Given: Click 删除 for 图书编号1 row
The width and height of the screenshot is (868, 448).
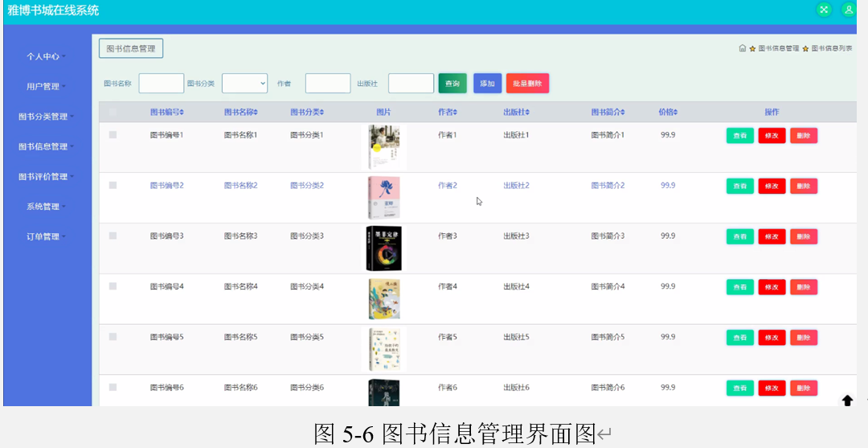Looking at the screenshot, I should 804,136.
